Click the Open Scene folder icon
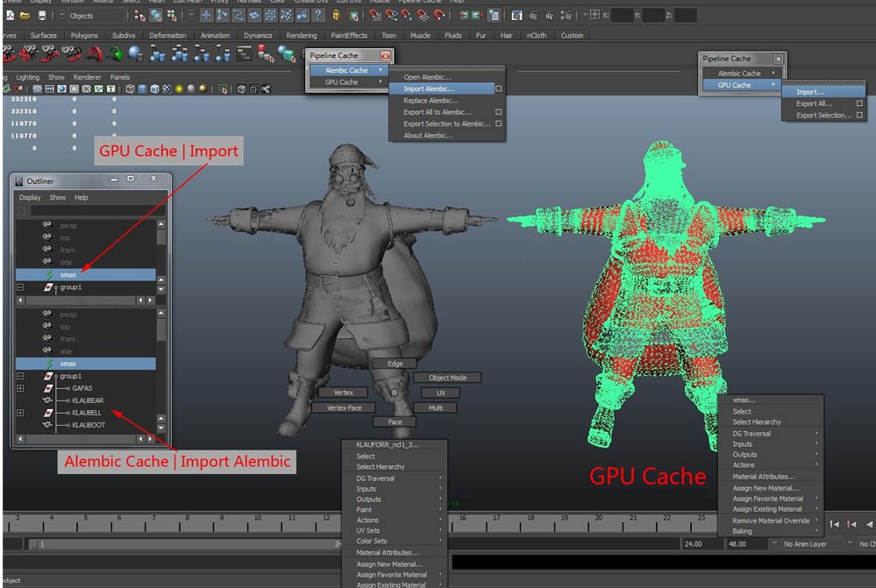 point(25,16)
